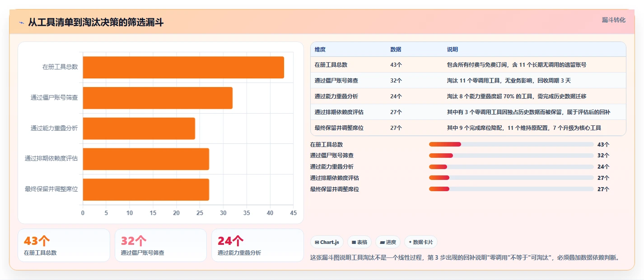The image size is (644, 280).
Task: Select the 数据卡片 tag chip
Action: click(x=420, y=242)
